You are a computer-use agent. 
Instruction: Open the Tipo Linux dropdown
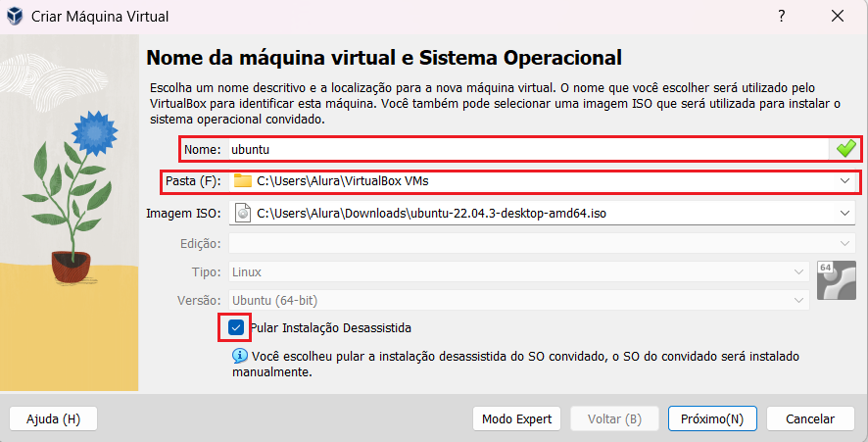pos(798,271)
